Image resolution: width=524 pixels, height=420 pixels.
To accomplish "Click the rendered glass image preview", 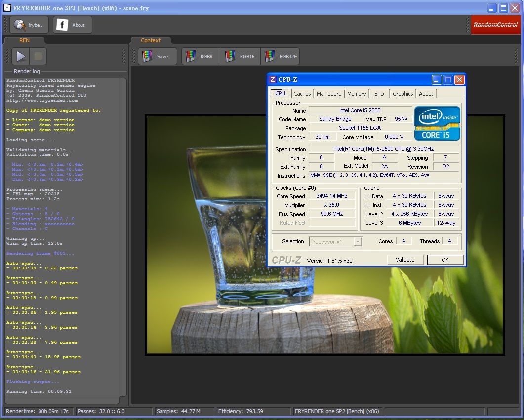I will 324,234.
